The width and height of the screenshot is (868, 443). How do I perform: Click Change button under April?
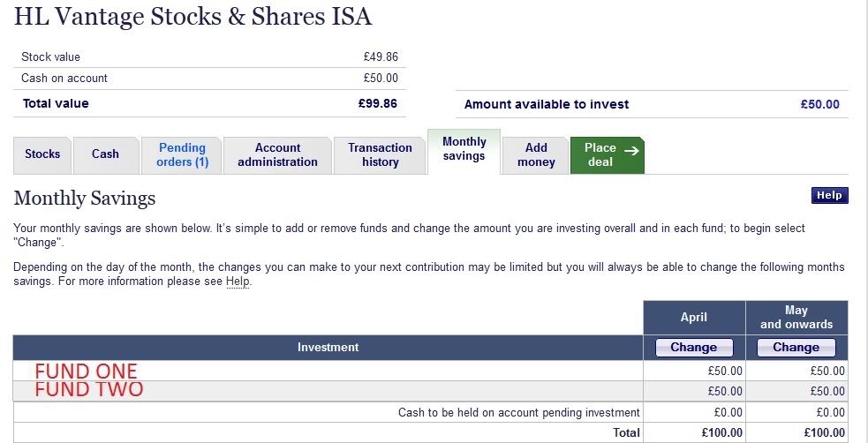[x=694, y=347]
